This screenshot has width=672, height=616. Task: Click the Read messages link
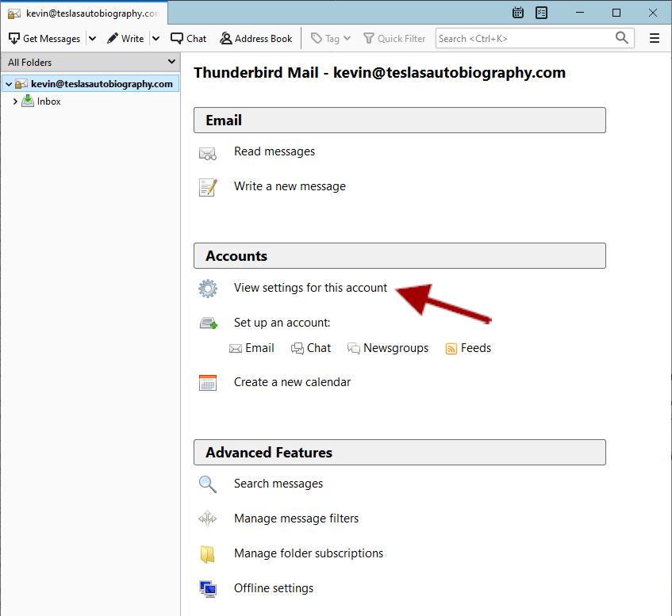[x=275, y=151]
